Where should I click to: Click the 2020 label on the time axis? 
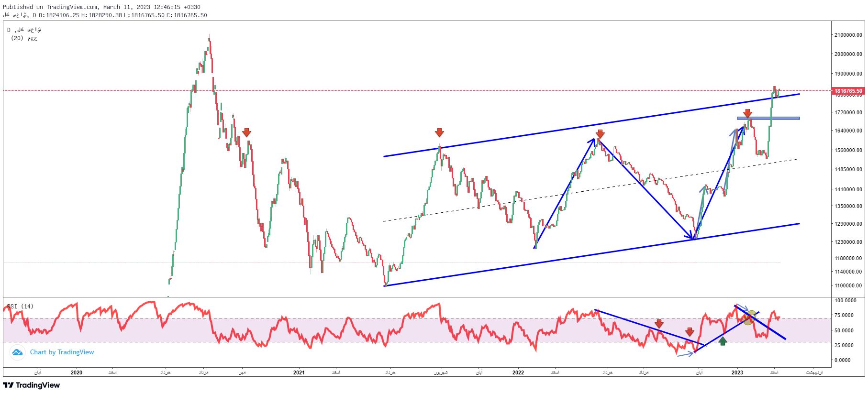[x=77, y=373]
